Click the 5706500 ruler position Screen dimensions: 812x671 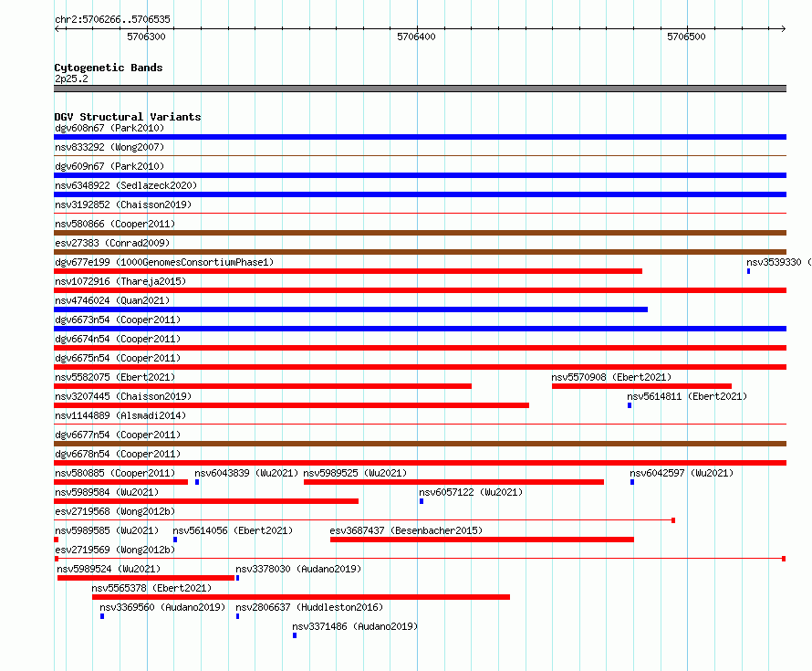tap(686, 37)
